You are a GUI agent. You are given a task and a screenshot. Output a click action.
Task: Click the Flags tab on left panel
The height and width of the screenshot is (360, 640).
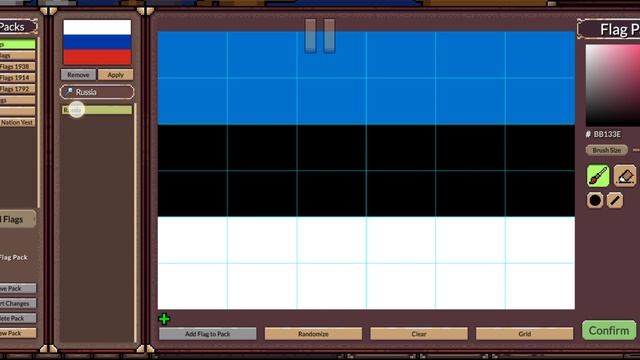[17, 219]
